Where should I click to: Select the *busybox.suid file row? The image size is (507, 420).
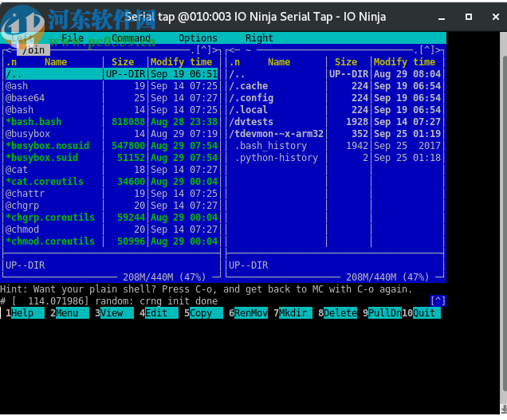click(112, 158)
